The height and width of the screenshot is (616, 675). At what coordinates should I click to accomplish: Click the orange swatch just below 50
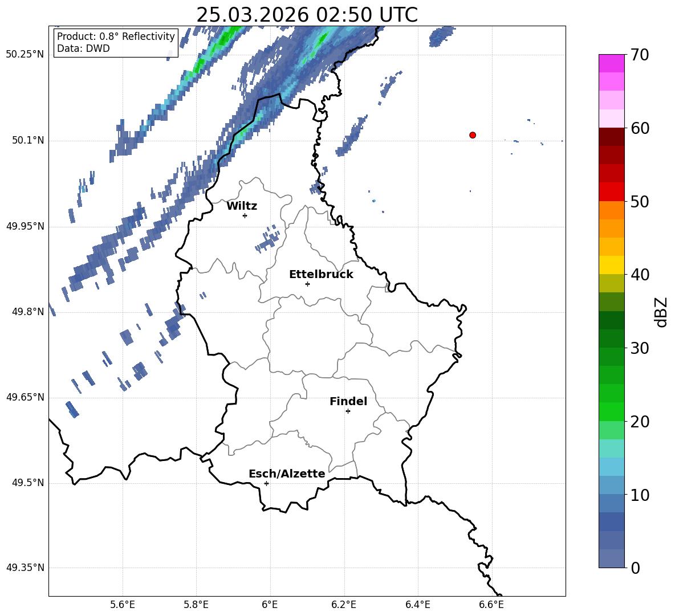pyautogui.click(x=611, y=210)
